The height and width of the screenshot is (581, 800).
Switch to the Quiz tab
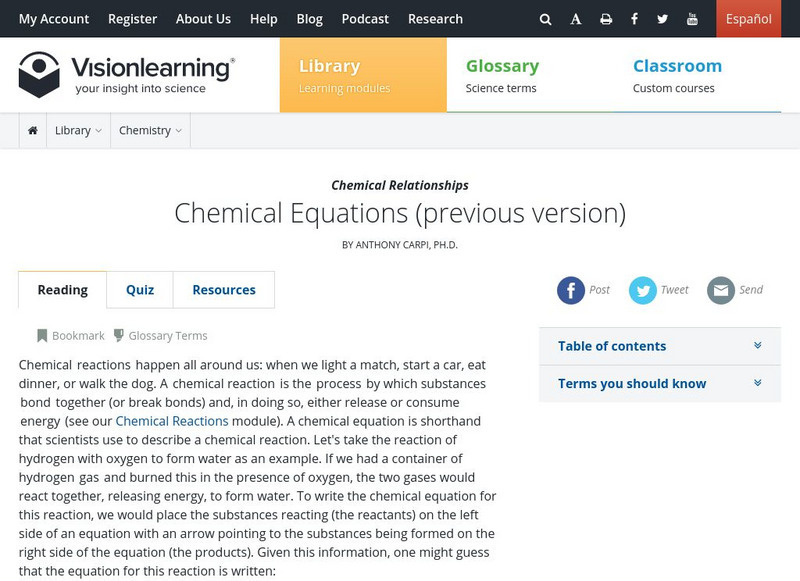140,290
